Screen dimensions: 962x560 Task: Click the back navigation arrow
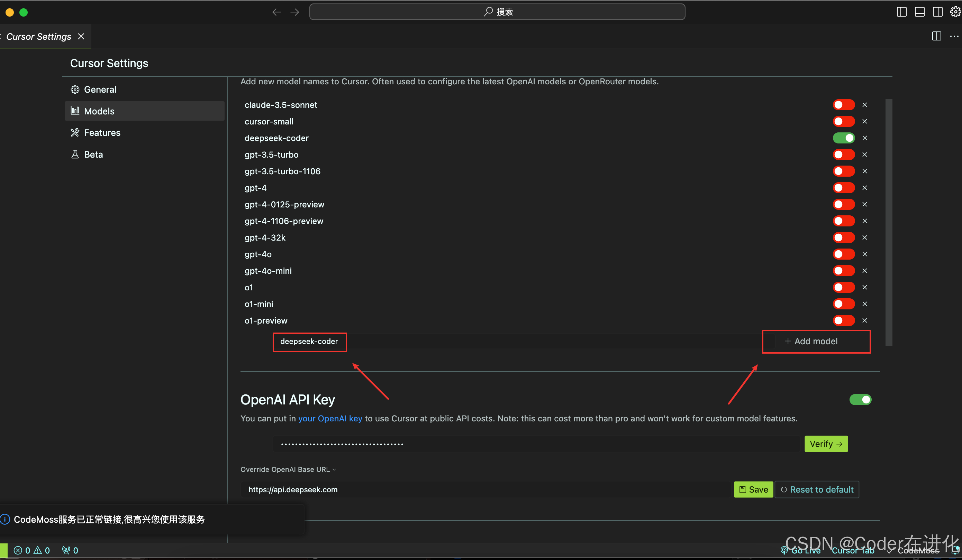coord(276,12)
